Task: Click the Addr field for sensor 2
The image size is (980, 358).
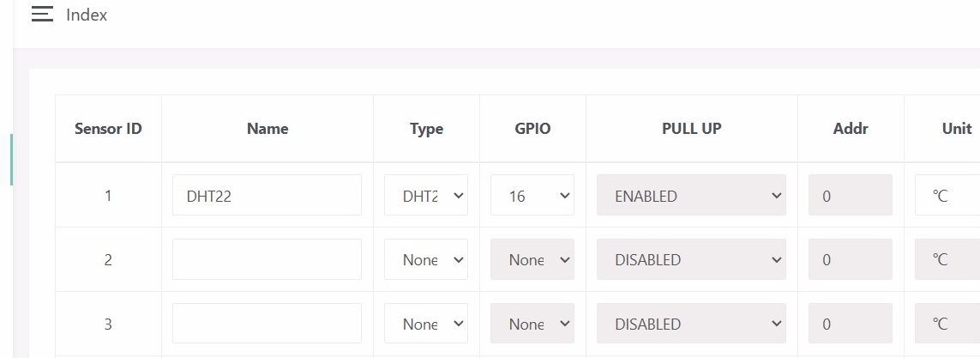Action: 850,259
